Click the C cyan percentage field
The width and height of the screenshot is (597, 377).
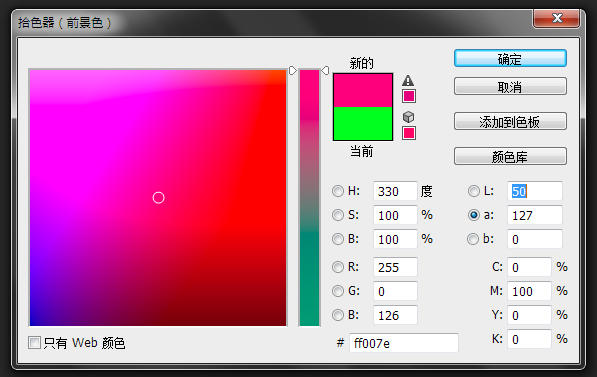coord(530,267)
